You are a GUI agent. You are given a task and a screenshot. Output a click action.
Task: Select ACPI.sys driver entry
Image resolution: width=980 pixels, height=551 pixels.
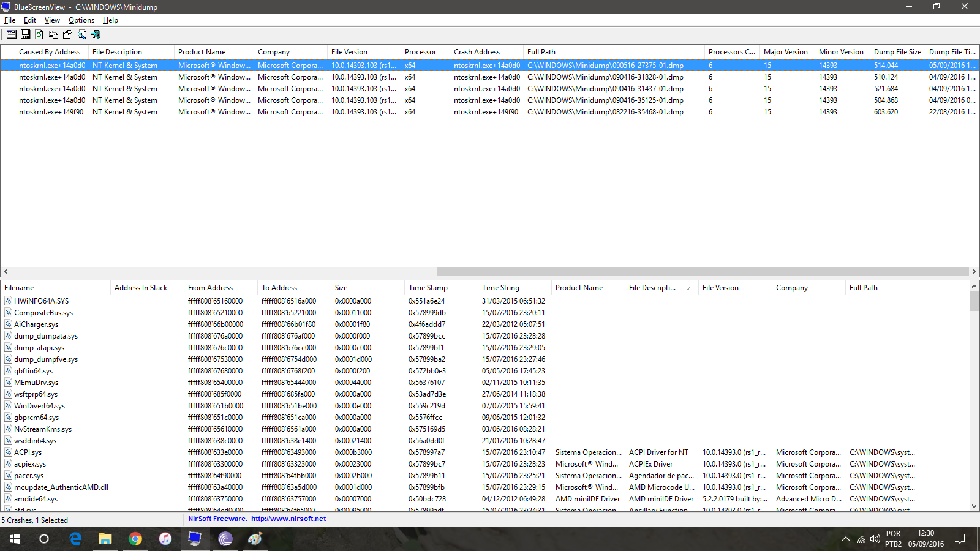(28, 452)
